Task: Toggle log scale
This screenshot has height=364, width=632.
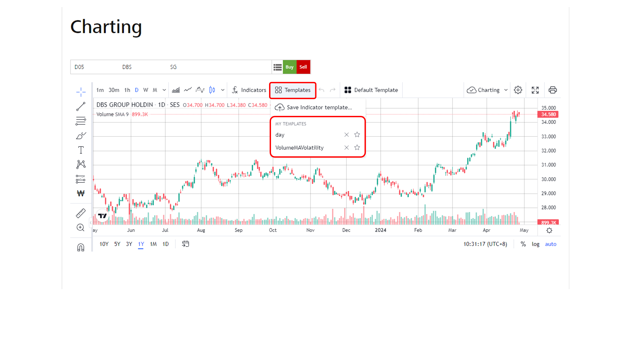Action: (535, 244)
